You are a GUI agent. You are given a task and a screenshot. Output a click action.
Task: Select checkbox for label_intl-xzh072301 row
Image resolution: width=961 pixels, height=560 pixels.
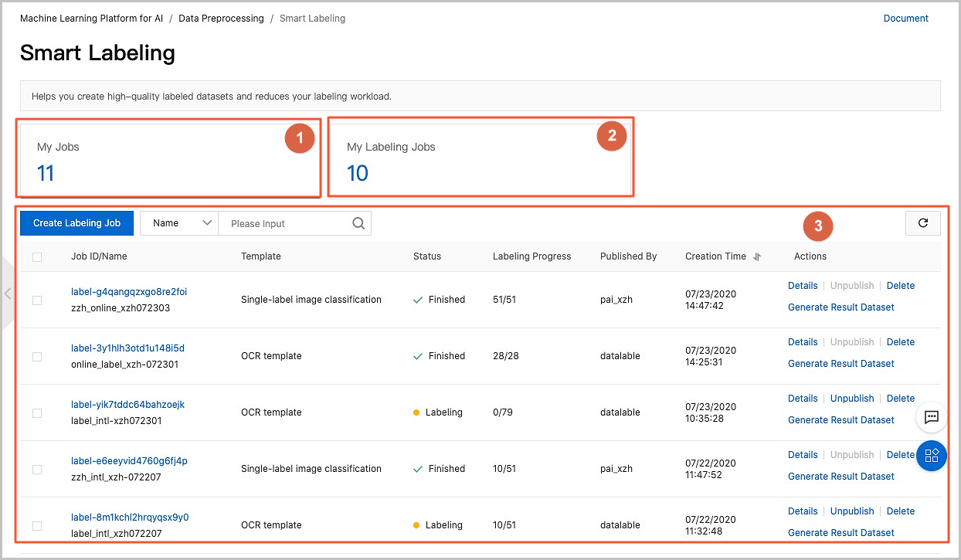tap(37, 413)
